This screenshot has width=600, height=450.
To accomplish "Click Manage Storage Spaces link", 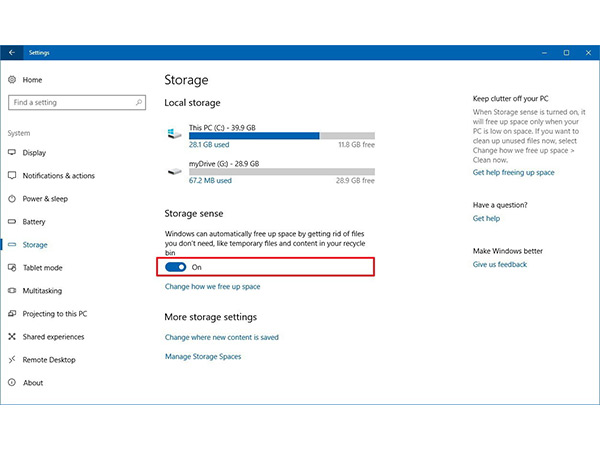I will click(202, 357).
